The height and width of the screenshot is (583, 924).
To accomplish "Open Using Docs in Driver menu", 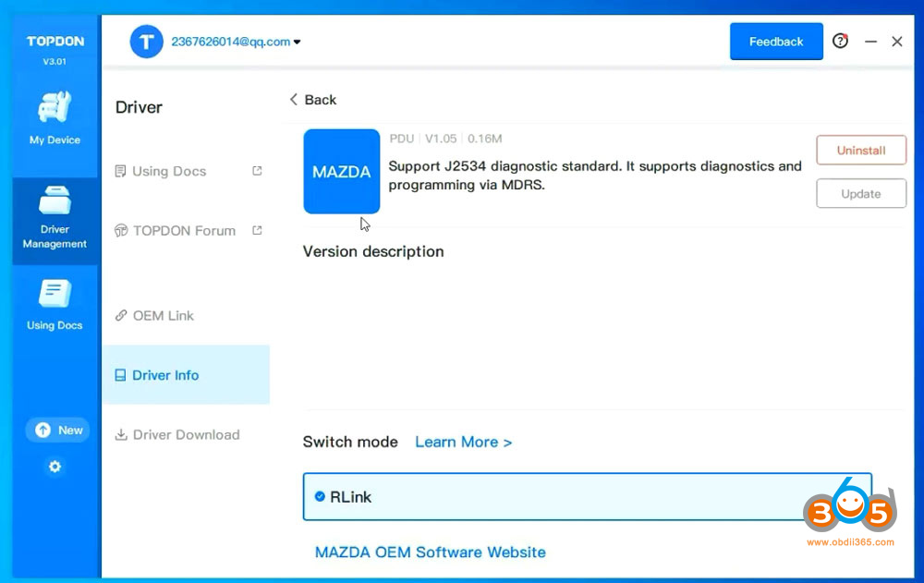I will (169, 171).
